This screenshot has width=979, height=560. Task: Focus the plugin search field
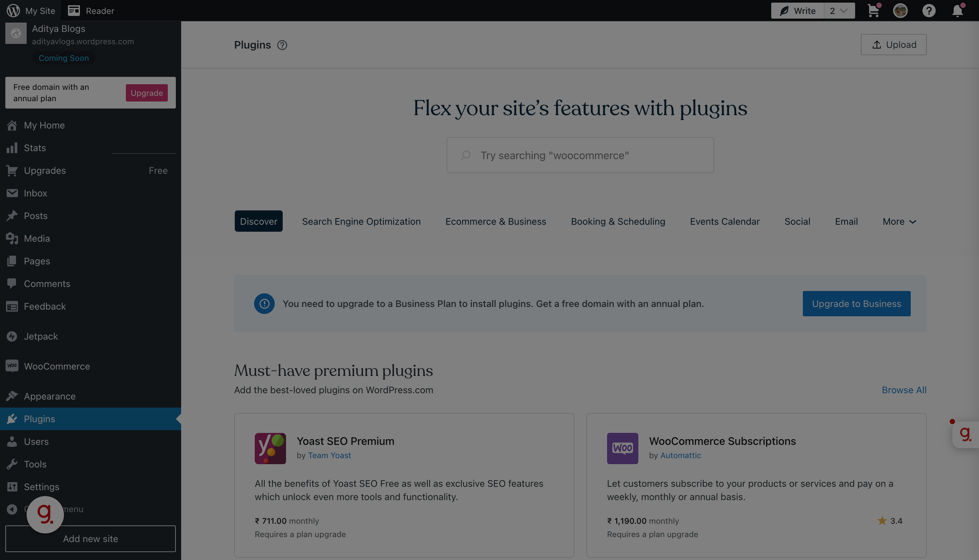pos(580,155)
